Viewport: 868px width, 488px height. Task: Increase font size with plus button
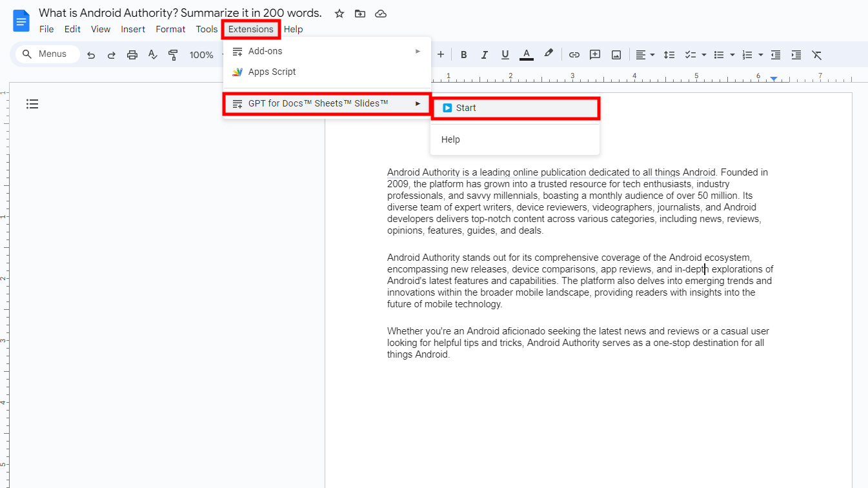[x=441, y=55]
